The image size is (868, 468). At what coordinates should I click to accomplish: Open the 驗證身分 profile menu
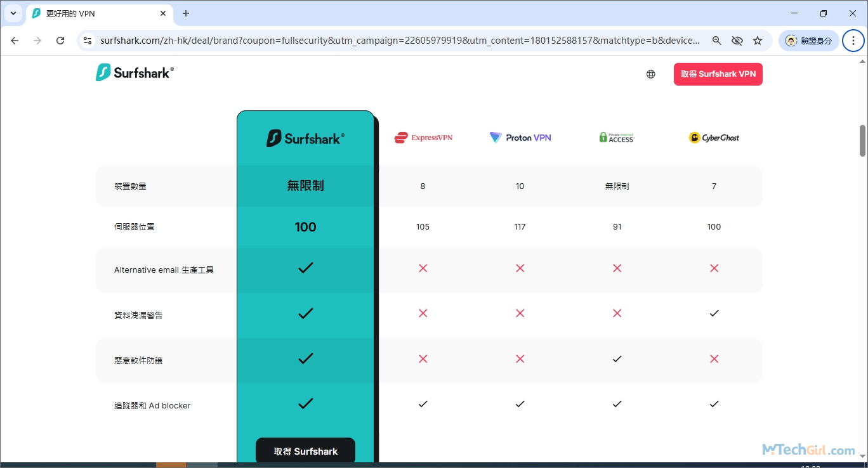808,40
